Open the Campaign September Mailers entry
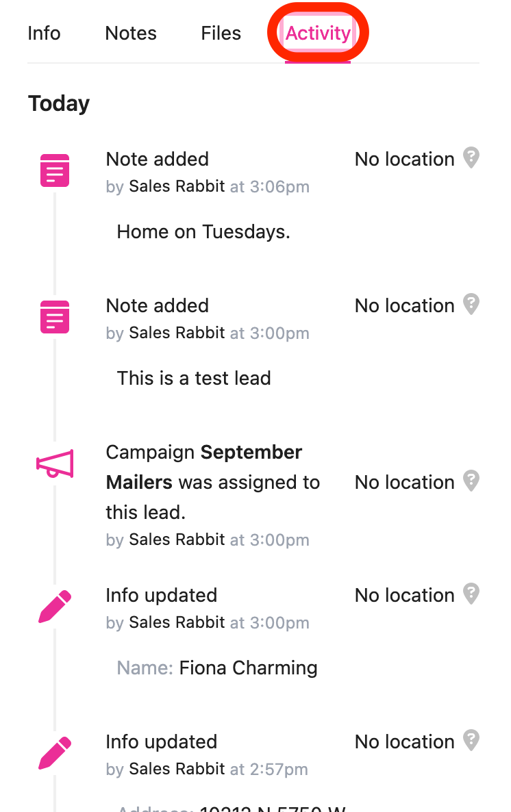This screenshot has height=812, width=511. [x=212, y=482]
